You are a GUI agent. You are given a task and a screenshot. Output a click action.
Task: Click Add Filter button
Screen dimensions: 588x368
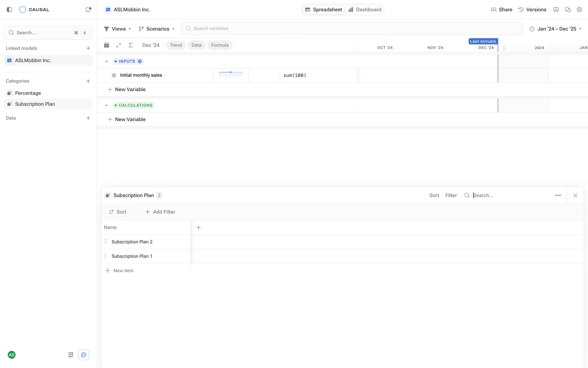pyautogui.click(x=160, y=212)
